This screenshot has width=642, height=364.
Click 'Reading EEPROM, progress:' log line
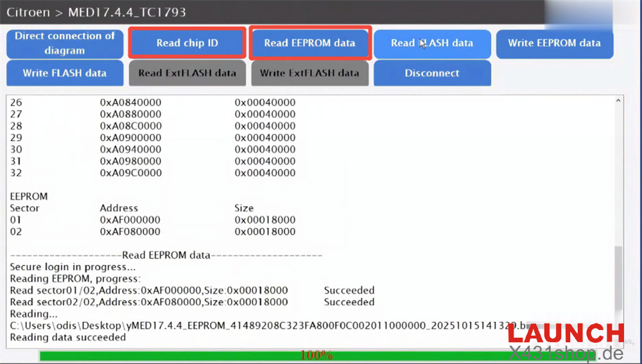(x=75, y=279)
